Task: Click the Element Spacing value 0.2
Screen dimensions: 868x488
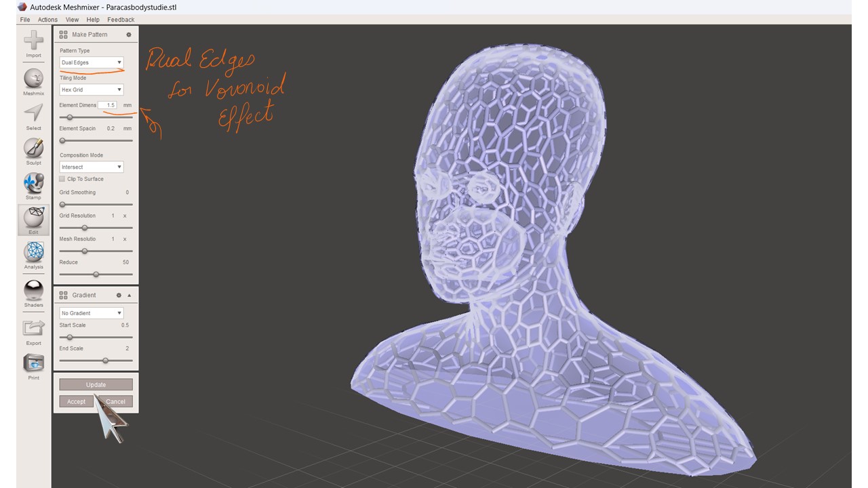Action: [x=111, y=128]
